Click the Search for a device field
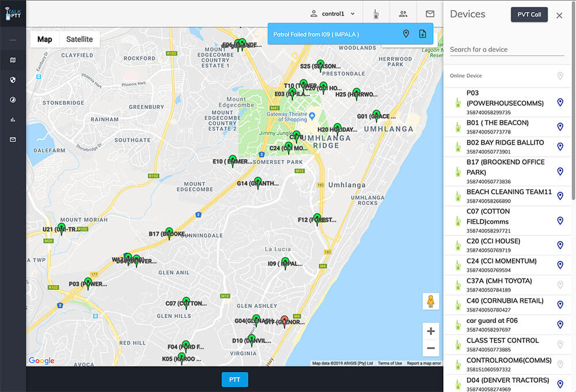Screen dimensions: 576x392 tap(506, 50)
